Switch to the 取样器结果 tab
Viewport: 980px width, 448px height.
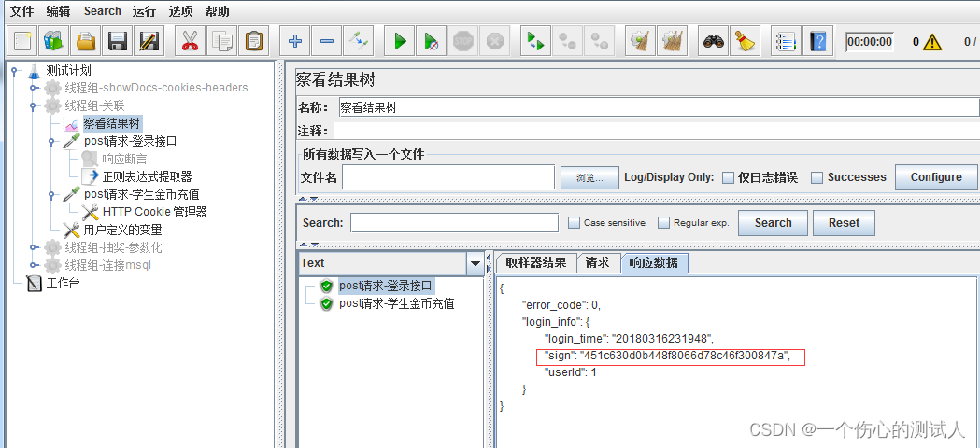pos(535,263)
